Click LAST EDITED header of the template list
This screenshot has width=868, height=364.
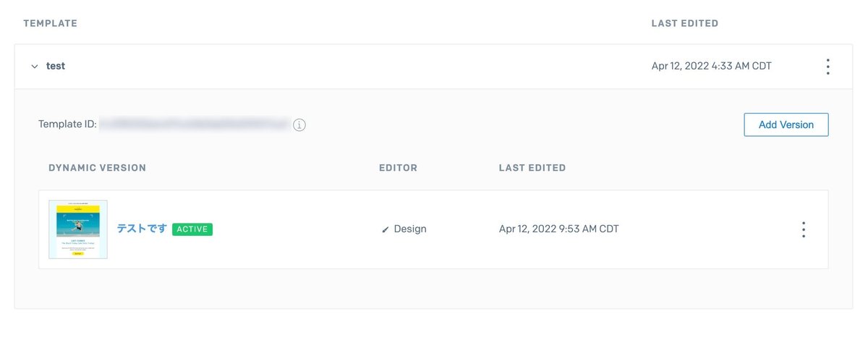[685, 23]
